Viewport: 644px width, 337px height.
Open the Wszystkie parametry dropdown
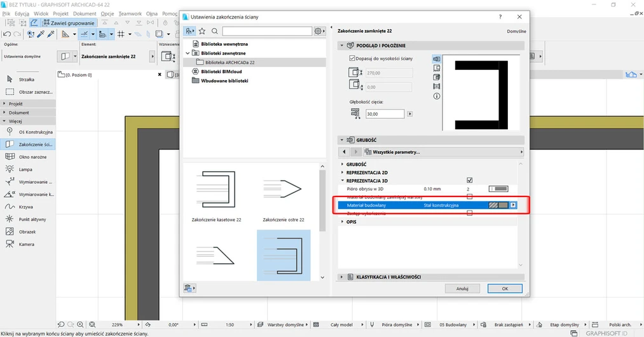click(444, 151)
